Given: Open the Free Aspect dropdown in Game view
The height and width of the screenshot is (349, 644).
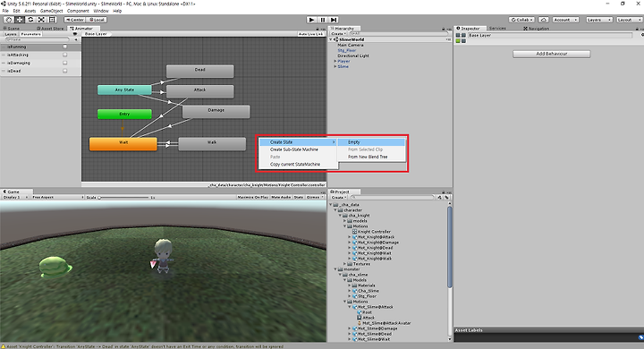Looking at the screenshot, I should [57, 197].
